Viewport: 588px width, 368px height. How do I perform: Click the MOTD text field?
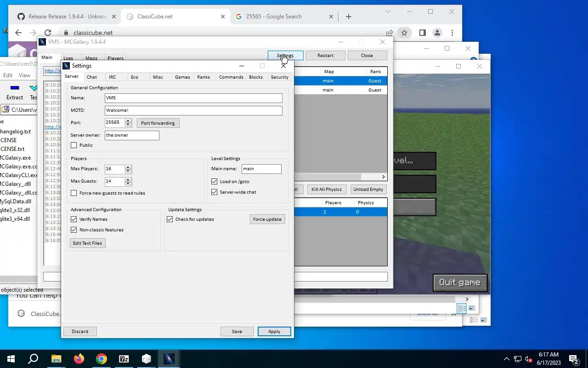(x=193, y=110)
